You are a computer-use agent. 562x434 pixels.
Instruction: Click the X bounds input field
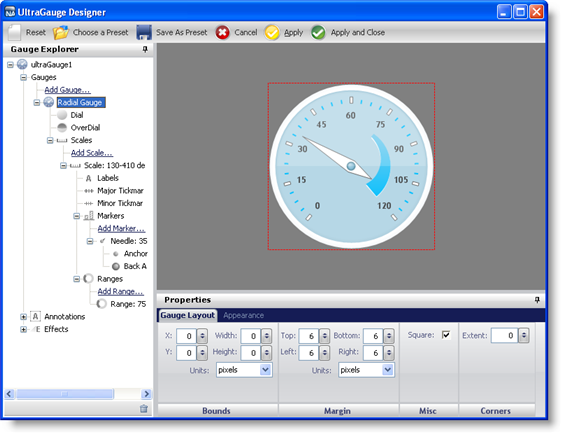tap(187, 336)
